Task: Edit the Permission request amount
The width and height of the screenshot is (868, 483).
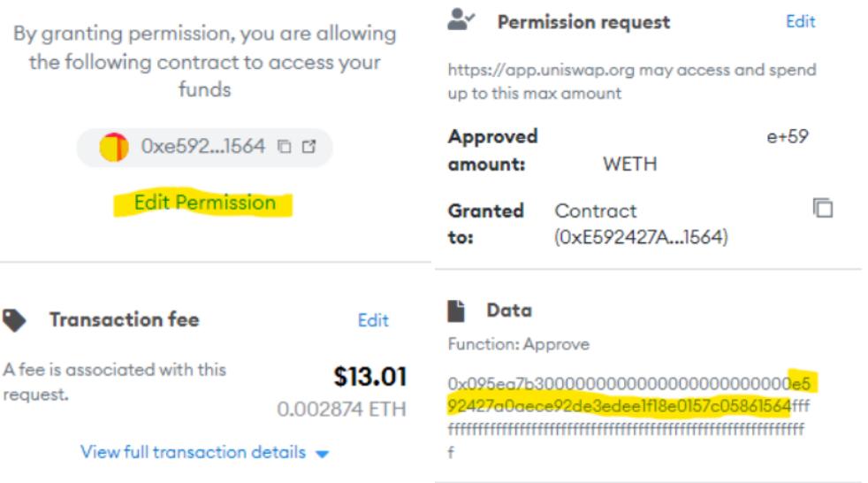Action: (x=800, y=22)
